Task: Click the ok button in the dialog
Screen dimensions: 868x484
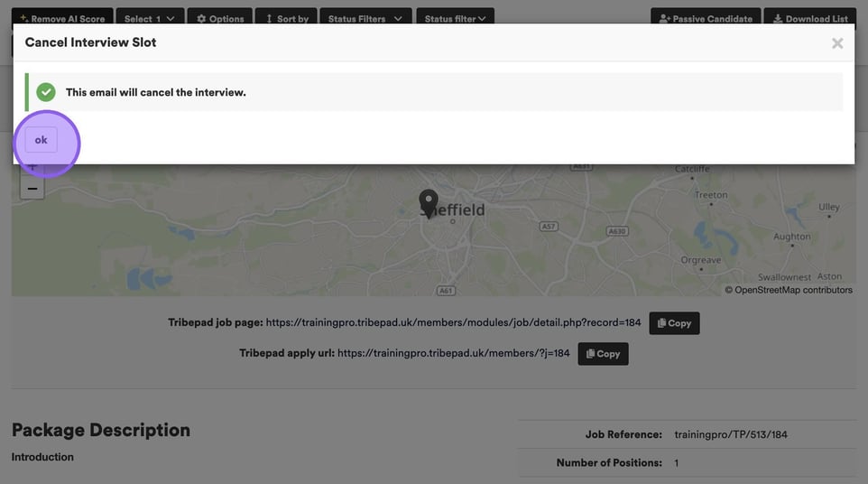Action: pyautogui.click(x=41, y=140)
